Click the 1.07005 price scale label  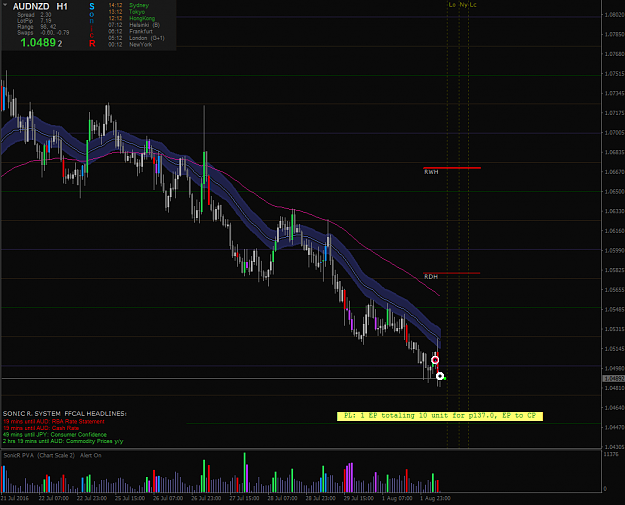[x=614, y=133]
